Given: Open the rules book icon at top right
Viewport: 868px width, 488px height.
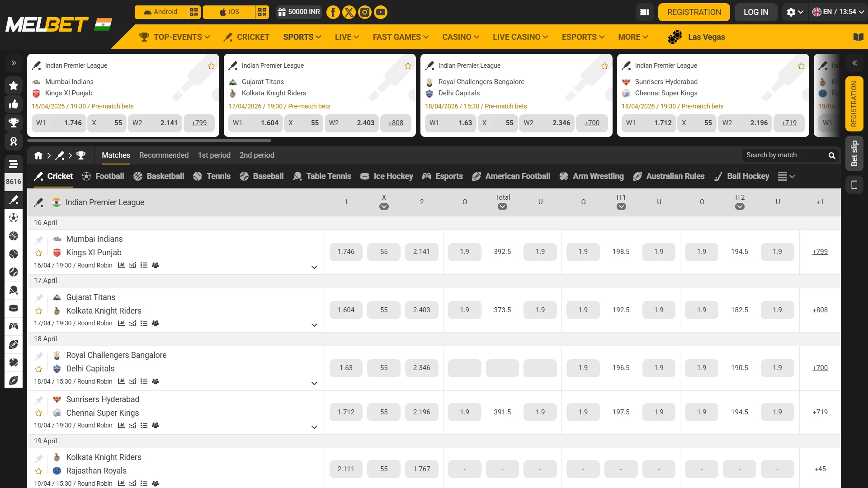Looking at the screenshot, I should pos(859,37).
